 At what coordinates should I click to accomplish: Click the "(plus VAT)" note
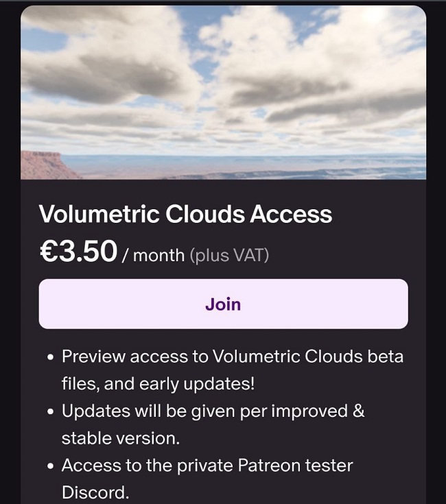pyautogui.click(x=229, y=256)
